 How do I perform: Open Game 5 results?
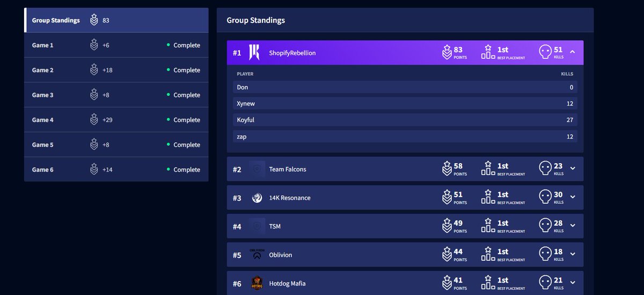tap(116, 144)
